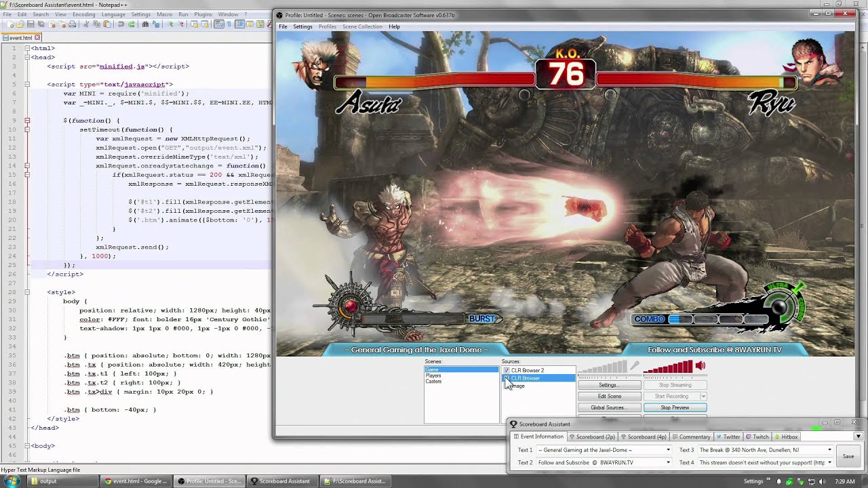Click the Scoreboard Assistant trophy title icon

(513, 424)
